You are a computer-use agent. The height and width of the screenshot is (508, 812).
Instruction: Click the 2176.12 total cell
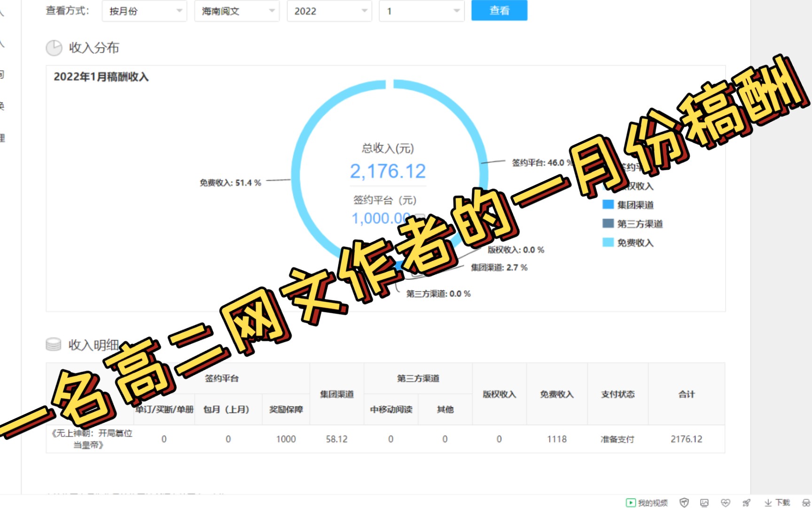687,439
